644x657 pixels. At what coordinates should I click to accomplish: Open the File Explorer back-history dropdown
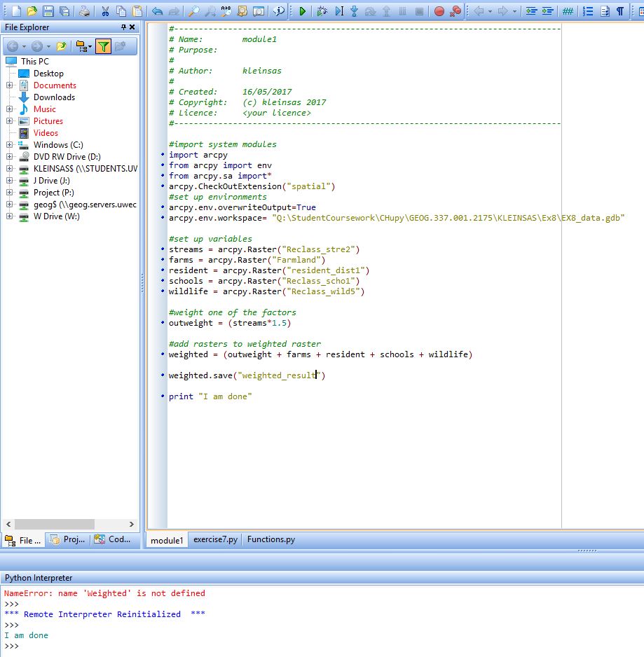click(x=24, y=46)
